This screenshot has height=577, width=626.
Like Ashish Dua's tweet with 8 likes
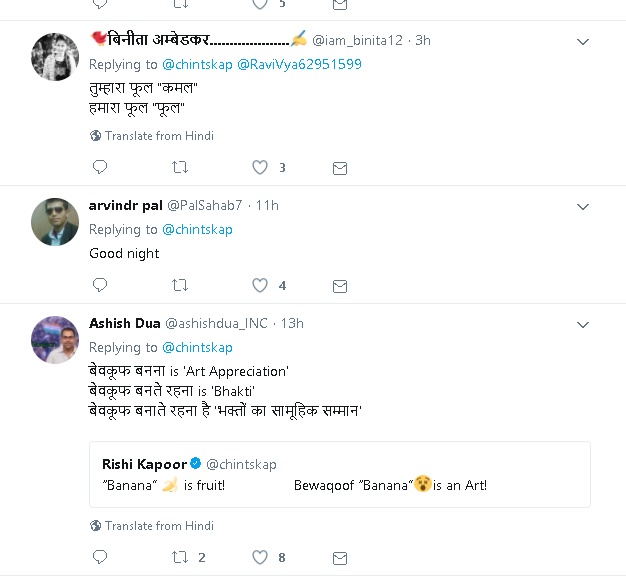(x=260, y=557)
